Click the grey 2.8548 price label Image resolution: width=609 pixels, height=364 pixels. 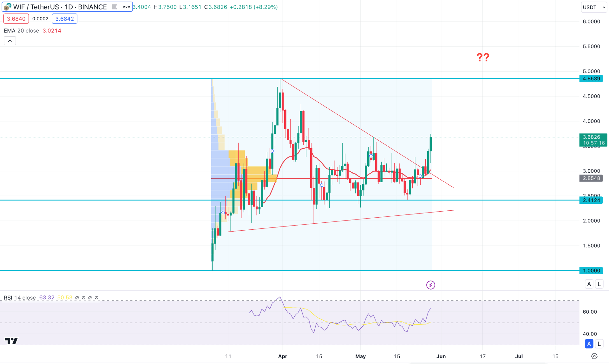[x=592, y=178]
